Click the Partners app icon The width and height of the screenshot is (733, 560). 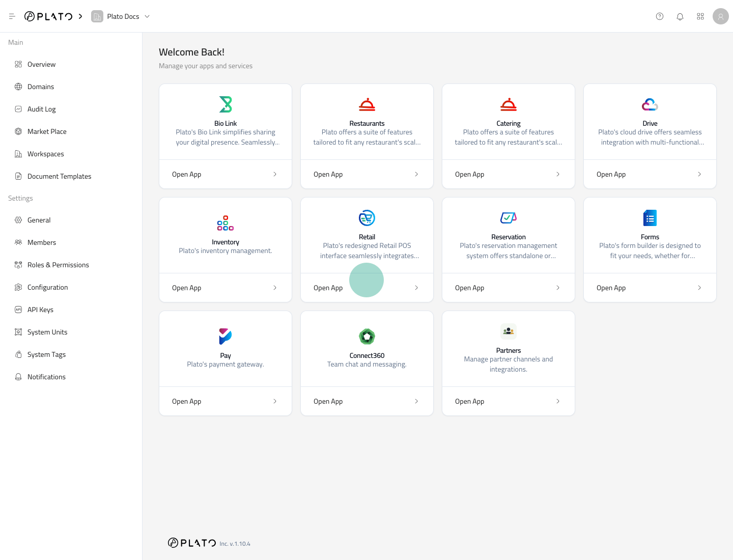[x=509, y=331]
